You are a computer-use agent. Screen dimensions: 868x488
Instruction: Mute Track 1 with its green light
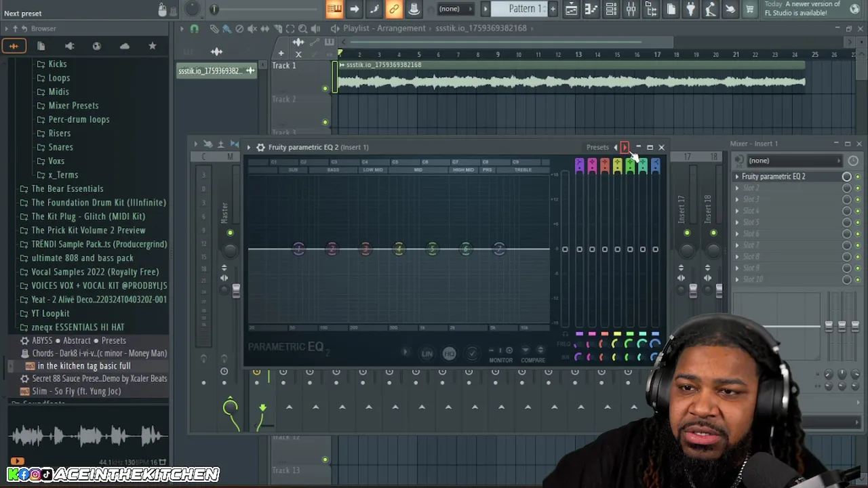coord(325,89)
